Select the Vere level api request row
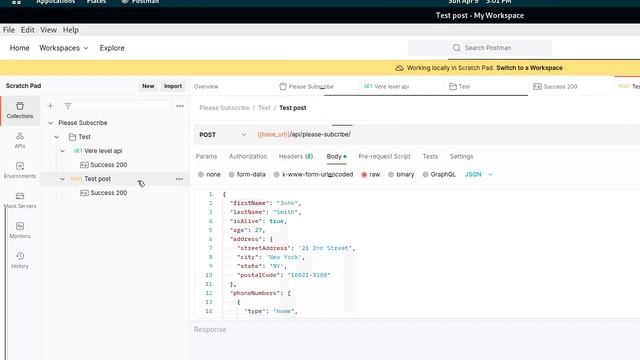 (x=116, y=151)
